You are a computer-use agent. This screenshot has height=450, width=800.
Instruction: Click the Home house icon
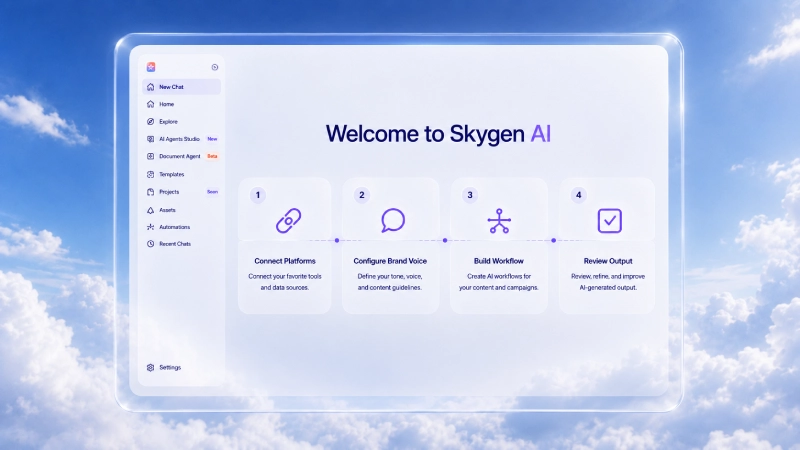(x=151, y=104)
